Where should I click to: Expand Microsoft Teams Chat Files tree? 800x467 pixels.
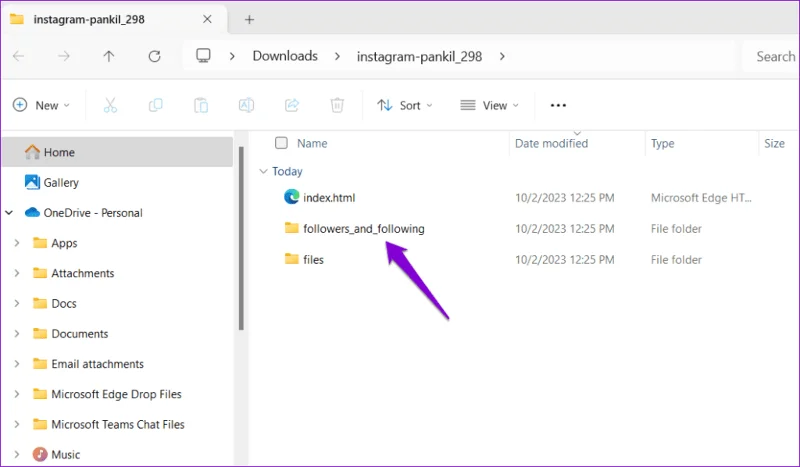(x=17, y=424)
